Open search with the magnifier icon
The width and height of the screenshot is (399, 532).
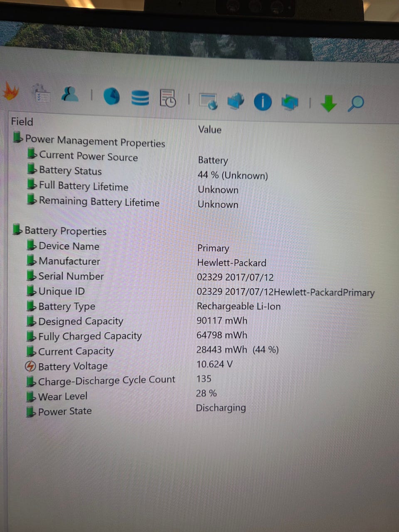click(x=355, y=103)
